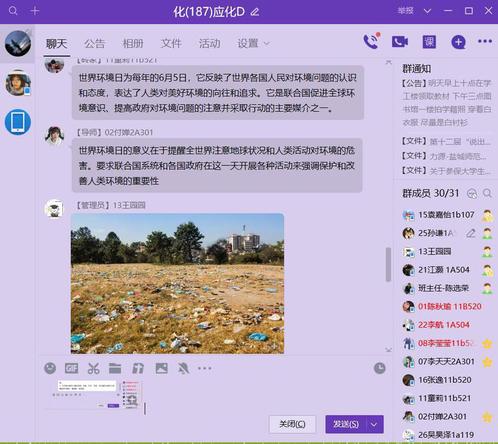Open file notice starting with 关于
The width and height of the screenshot is (498, 444).
[447, 171]
